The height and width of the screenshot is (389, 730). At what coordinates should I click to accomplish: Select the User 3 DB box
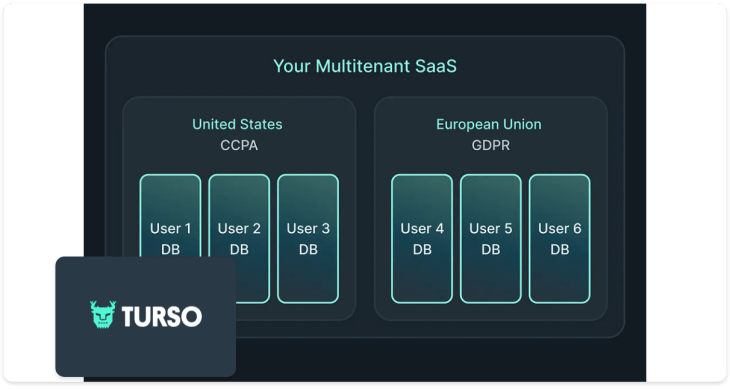(308, 238)
